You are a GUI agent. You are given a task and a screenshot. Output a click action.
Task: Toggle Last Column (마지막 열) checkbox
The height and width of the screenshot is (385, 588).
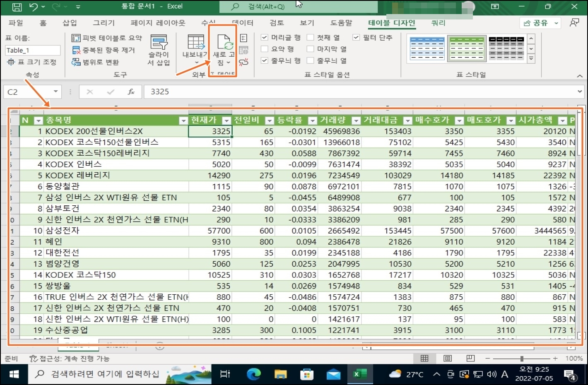pyautogui.click(x=310, y=49)
